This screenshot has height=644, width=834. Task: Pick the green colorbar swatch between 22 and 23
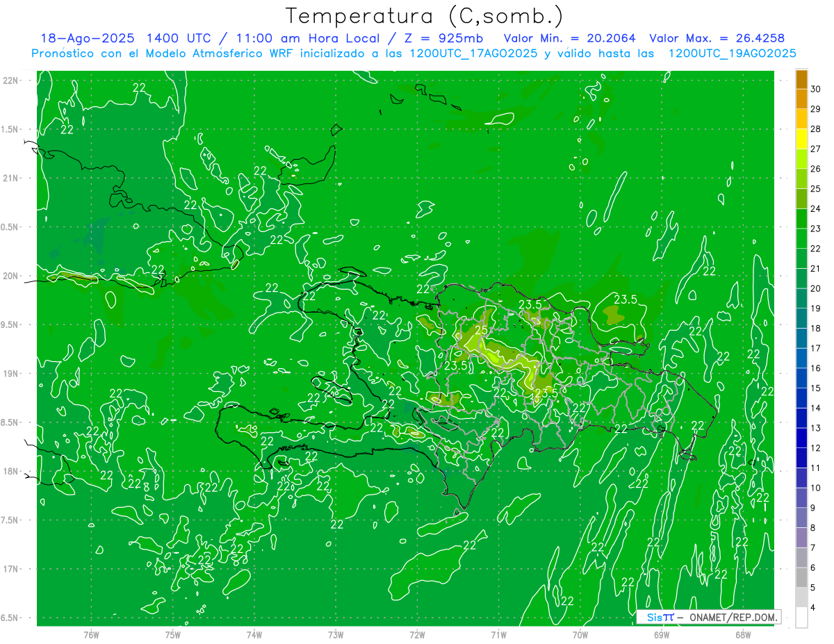click(x=801, y=239)
